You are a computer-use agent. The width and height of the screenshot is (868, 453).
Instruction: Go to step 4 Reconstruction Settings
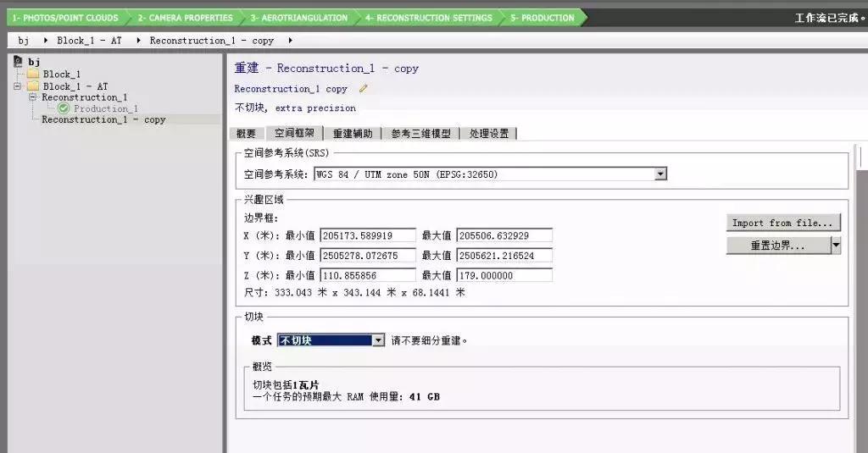[x=428, y=18]
